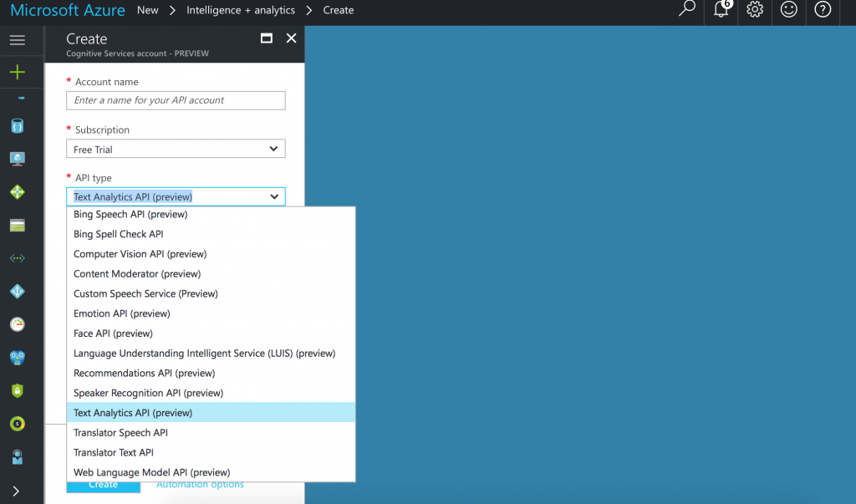Open Virtual machines monitor icon in sidebar

pyautogui.click(x=17, y=159)
